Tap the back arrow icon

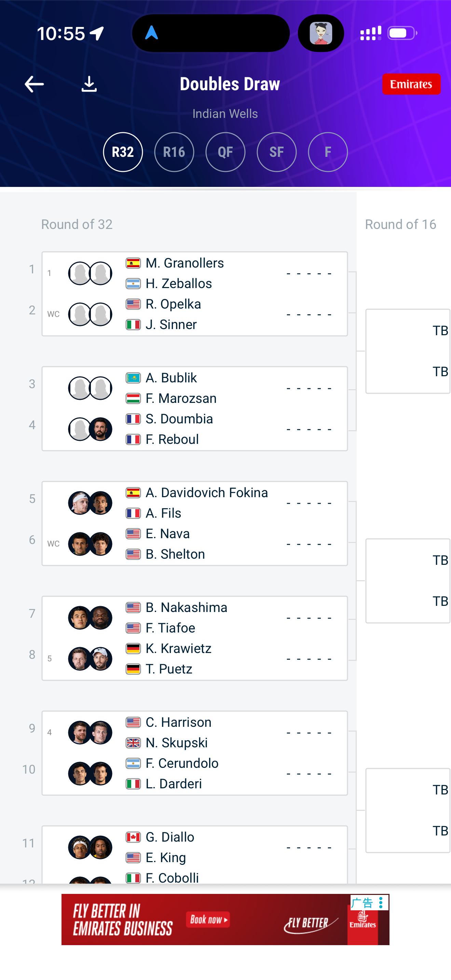click(34, 84)
